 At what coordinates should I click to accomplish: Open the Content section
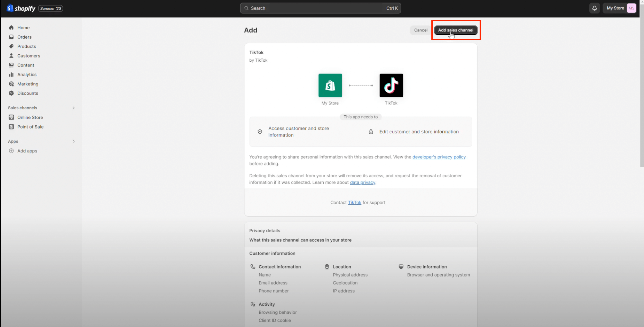25,65
